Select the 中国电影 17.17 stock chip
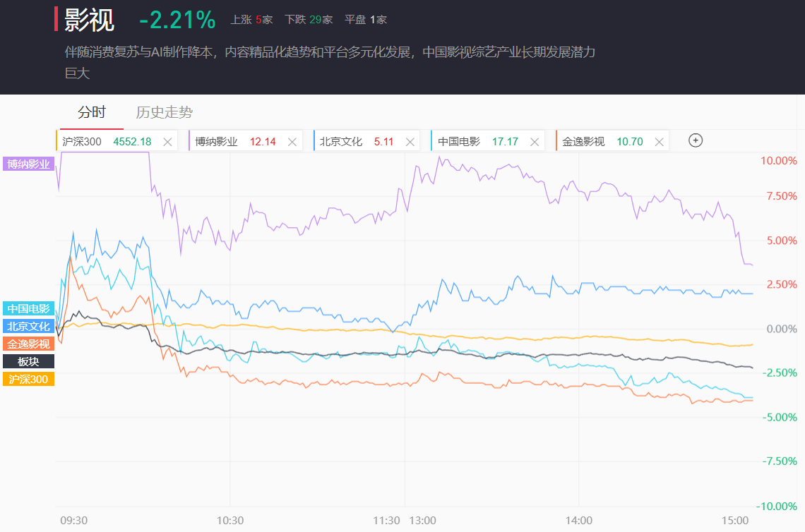Screen dimensions: 805x532 tap(477, 142)
